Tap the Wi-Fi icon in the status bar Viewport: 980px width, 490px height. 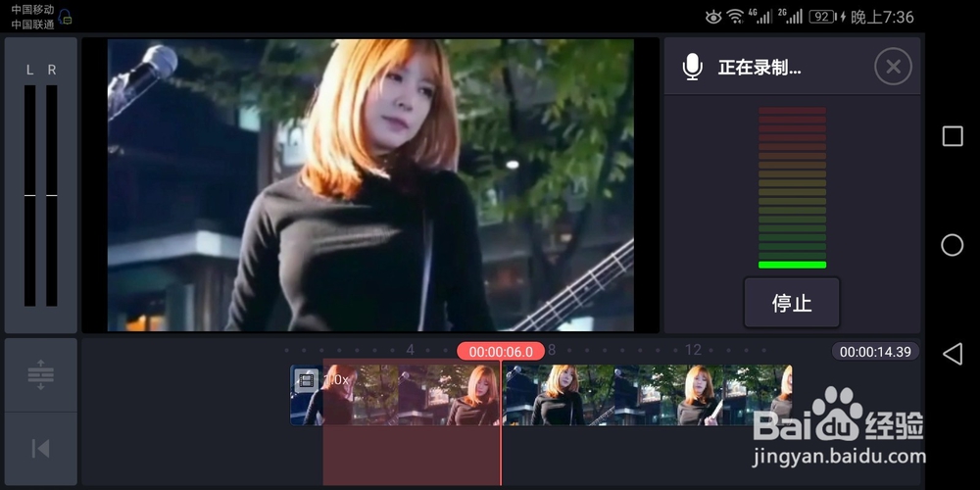(735, 17)
